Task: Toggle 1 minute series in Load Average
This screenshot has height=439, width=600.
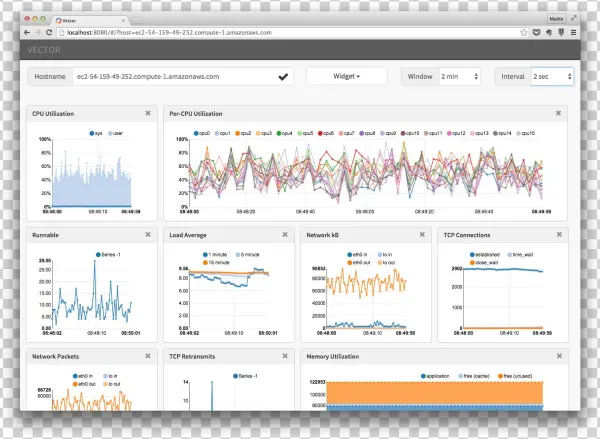Action: [x=215, y=255]
